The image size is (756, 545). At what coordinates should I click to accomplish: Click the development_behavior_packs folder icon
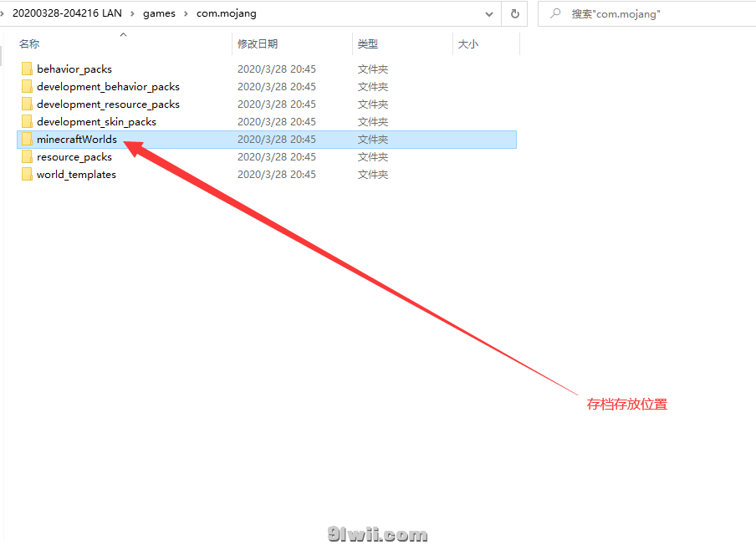[27, 87]
